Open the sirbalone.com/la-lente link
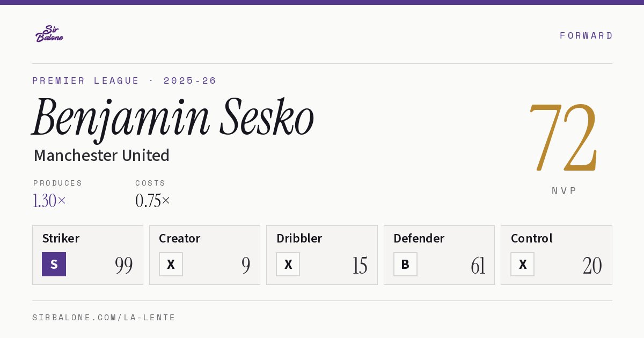The height and width of the screenshot is (338, 644). 104,318
